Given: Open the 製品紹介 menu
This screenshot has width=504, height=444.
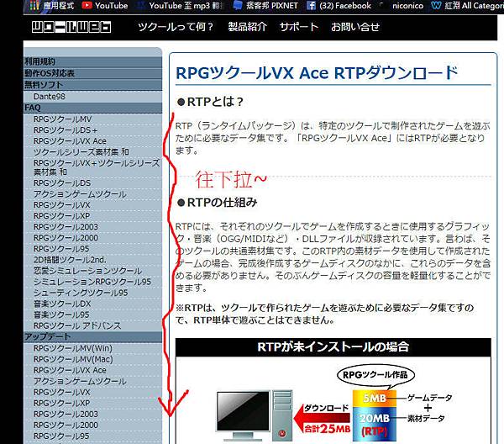Looking at the screenshot, I should tap(247, 27).
